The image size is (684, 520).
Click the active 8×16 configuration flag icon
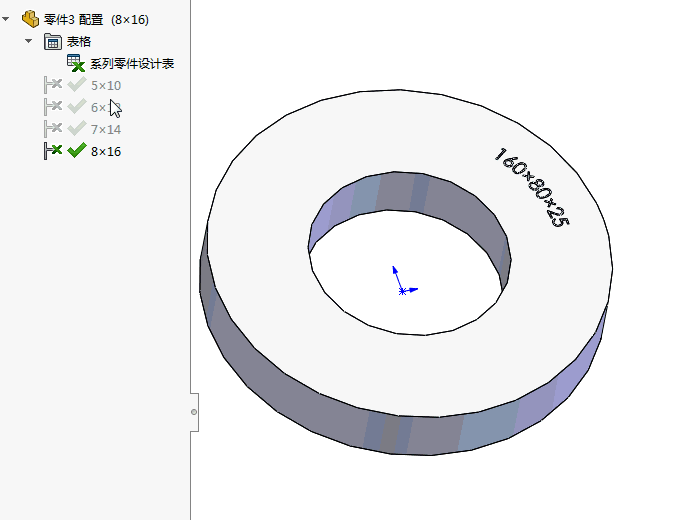[x=53, y=151]
